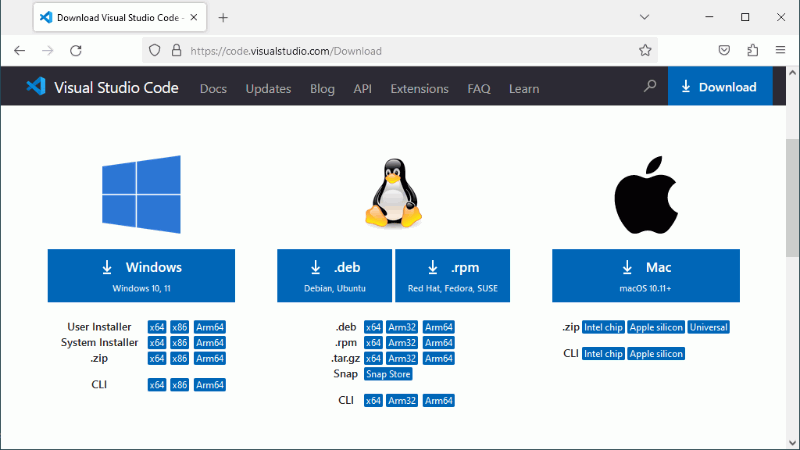Open the Learn nav item
Viewport: 800px width, 450px height.
pyautogui.click(x=524, y=89)
